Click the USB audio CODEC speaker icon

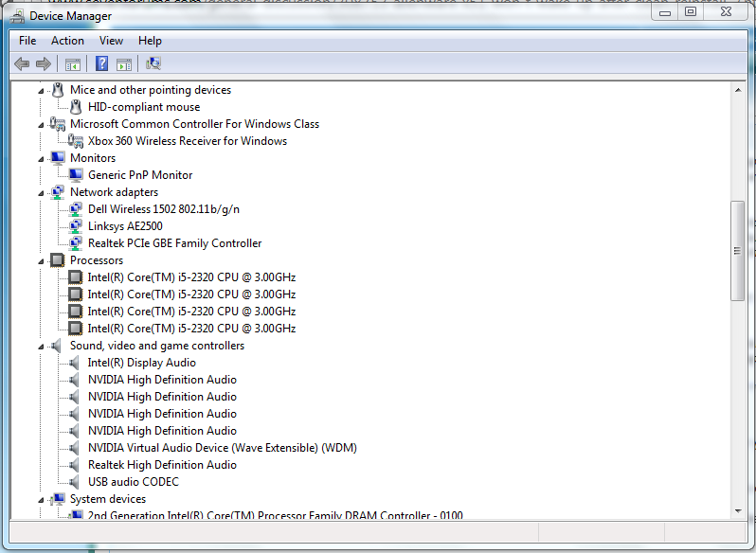(74, 482)
